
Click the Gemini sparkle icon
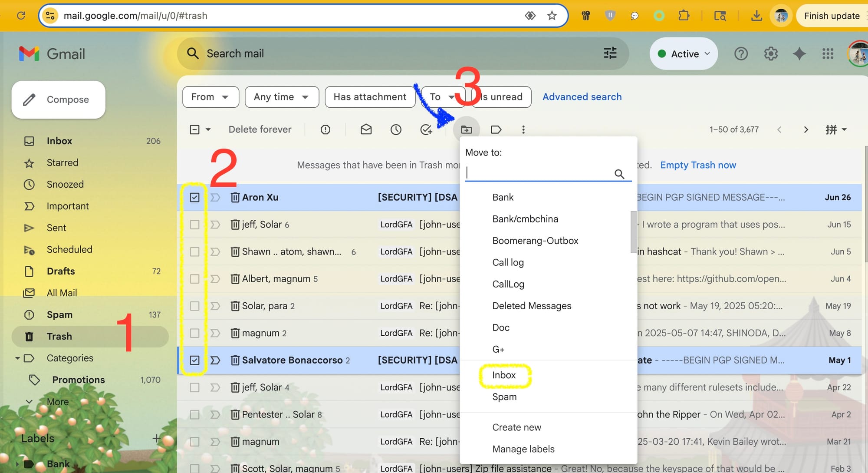click(799, 54)
